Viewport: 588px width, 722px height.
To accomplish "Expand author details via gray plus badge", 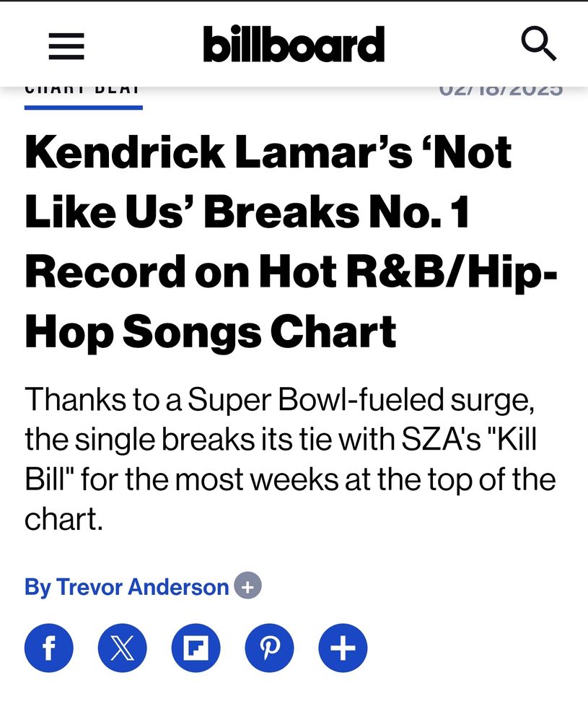I will [248, 586].
